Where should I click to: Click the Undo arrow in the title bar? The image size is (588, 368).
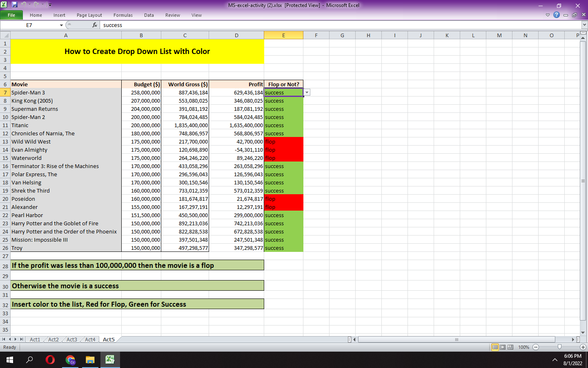click(24, 4)
